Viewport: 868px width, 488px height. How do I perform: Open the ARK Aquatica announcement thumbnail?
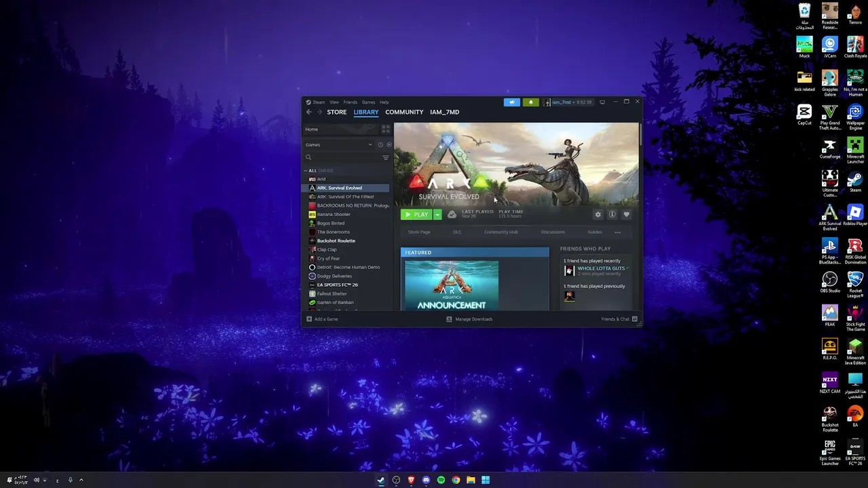tap(452, 285)
